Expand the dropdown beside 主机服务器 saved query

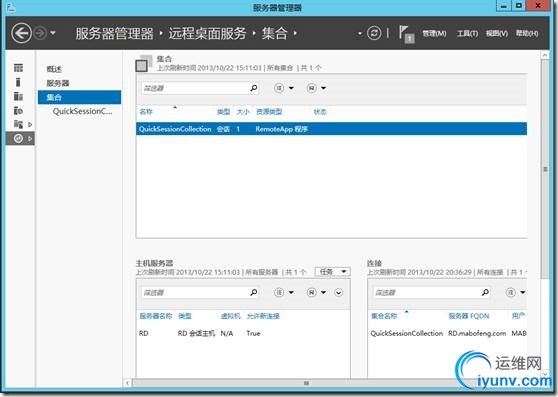click(x=323, y=292)
